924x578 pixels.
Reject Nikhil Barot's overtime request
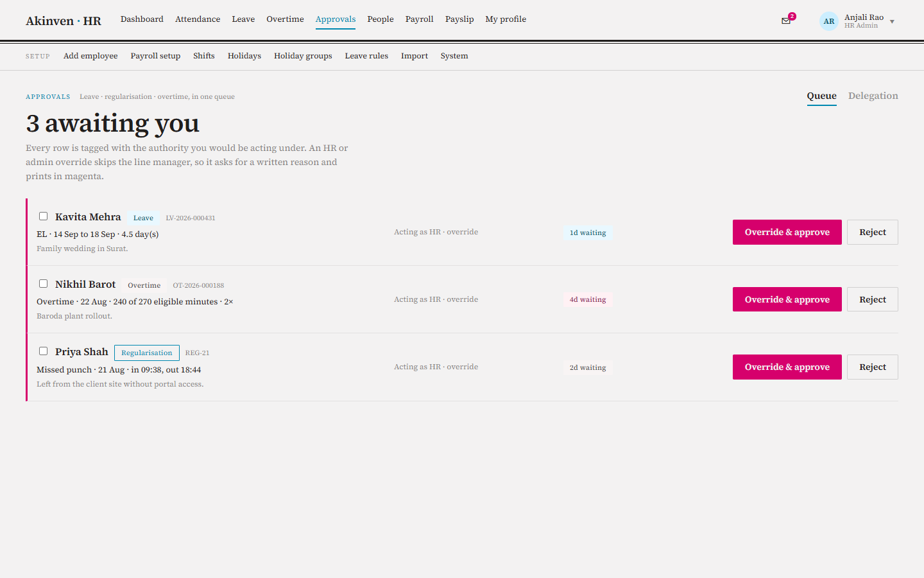pos(873,300)
